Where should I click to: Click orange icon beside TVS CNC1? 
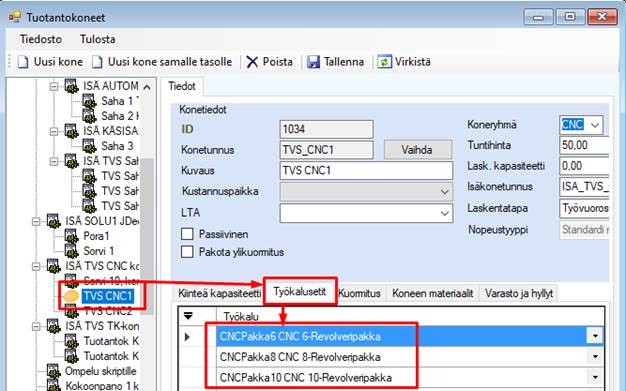[x=71, y=296]
